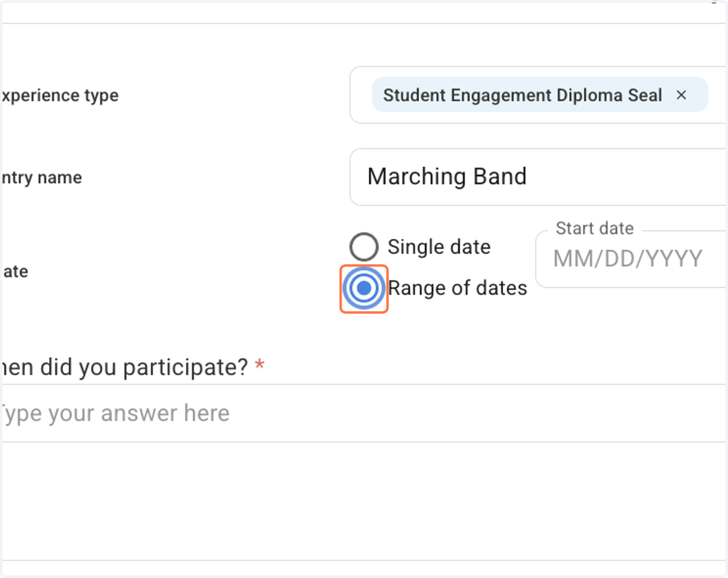This screenshot has width=728, height=578.
Task: Click the When did you participate question text
Action: point(125,367)
